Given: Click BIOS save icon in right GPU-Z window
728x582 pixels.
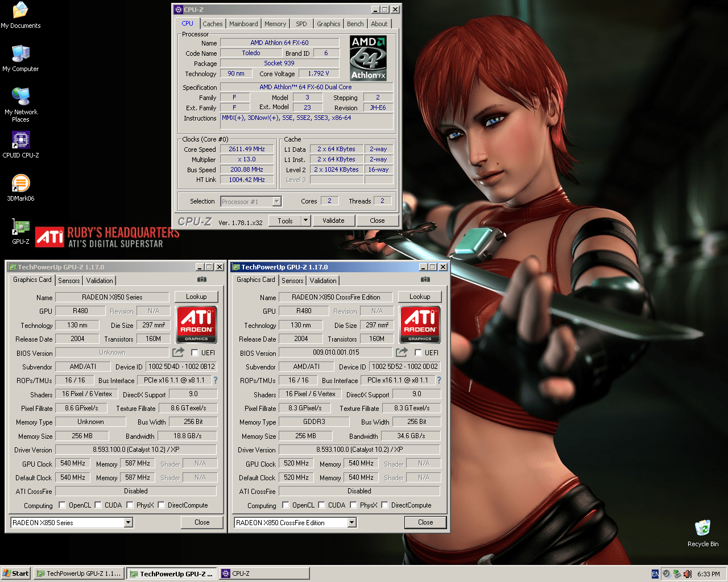Looking at the screenshot, I should pos(402,352).
